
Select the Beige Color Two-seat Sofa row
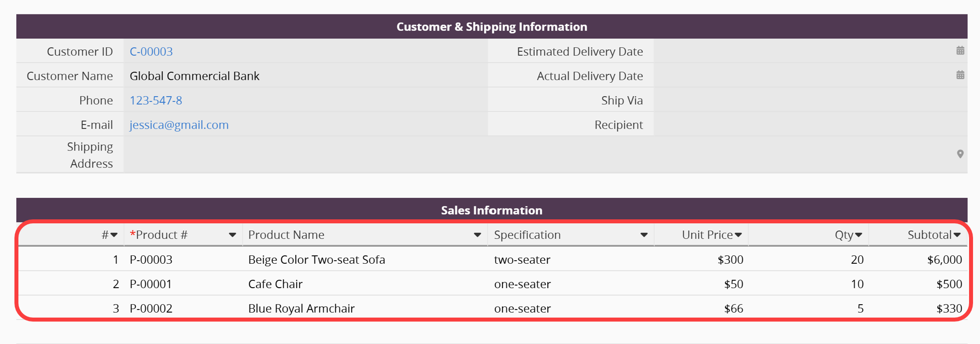tap(316, 259)
